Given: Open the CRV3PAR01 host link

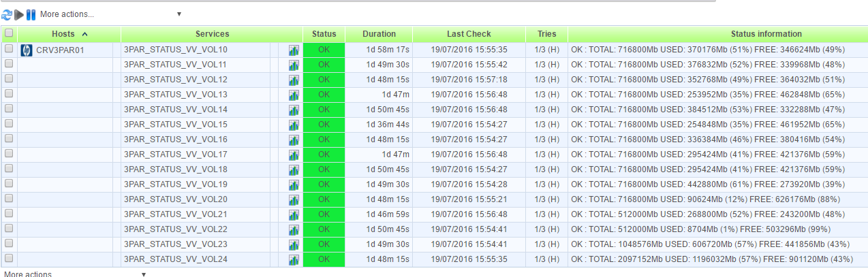Looking at the screenshot, I should (61, 50).
